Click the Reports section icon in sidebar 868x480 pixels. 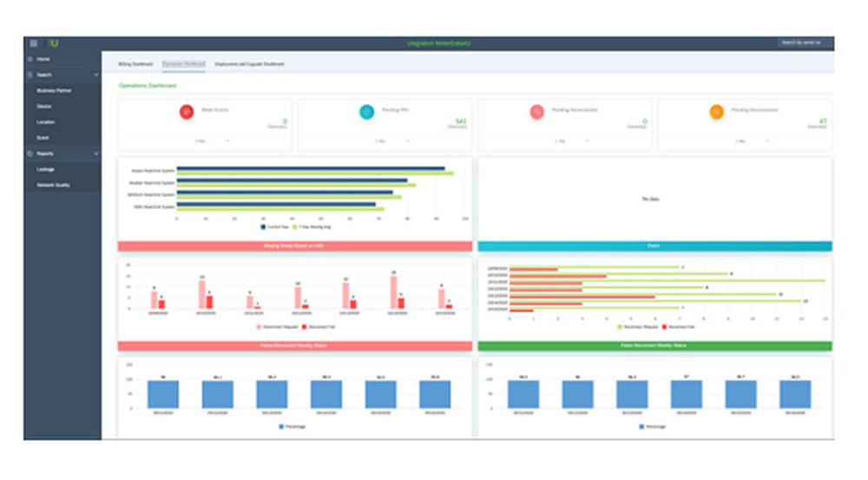click(30, 154)
